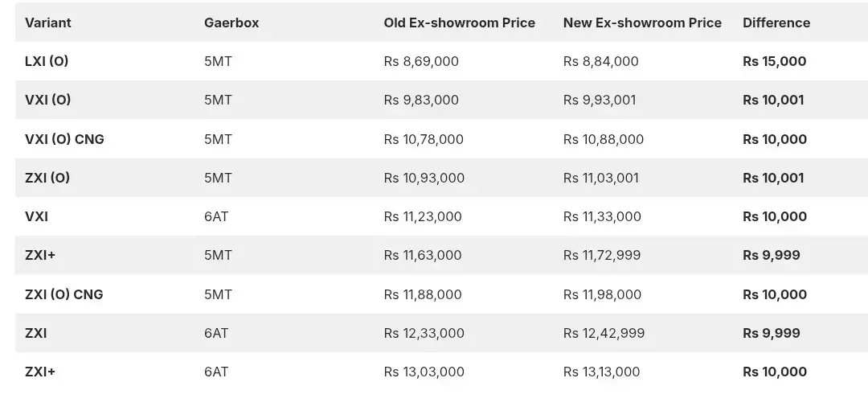Select old price Rs 11,23,000

click(423, 216)
